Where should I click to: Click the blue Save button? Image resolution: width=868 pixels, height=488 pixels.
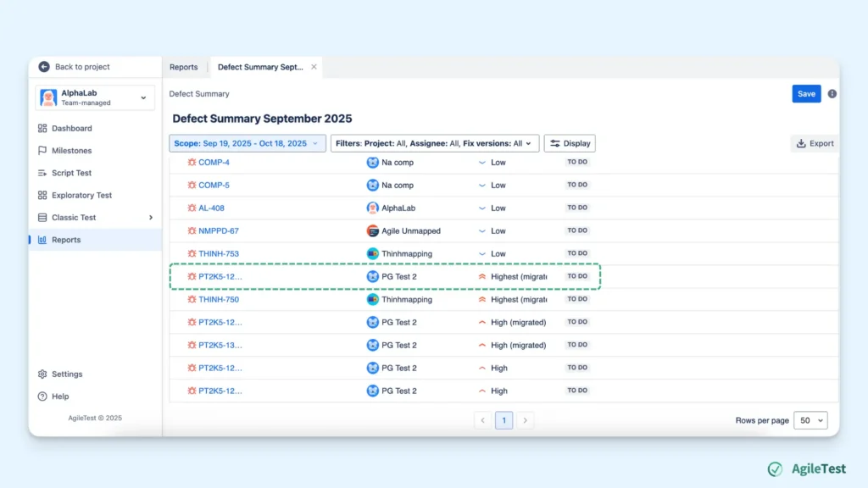pyautogui.click(x=805, y=94)
